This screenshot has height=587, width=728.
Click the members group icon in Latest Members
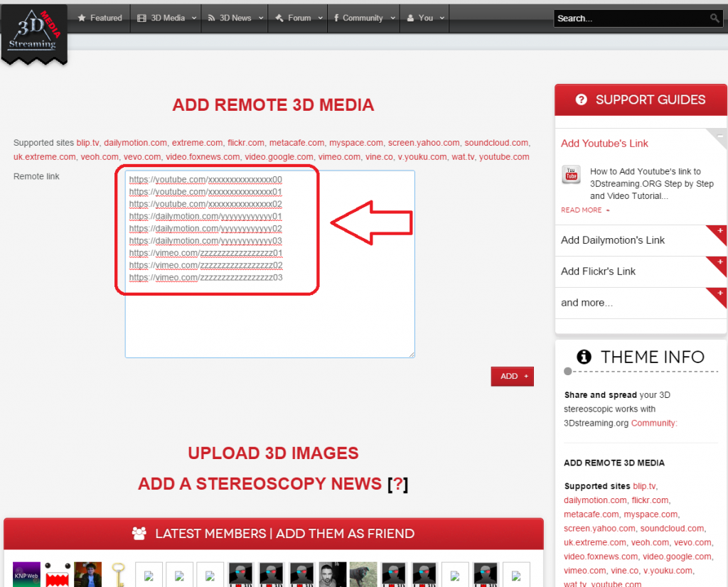click(139, 533)
